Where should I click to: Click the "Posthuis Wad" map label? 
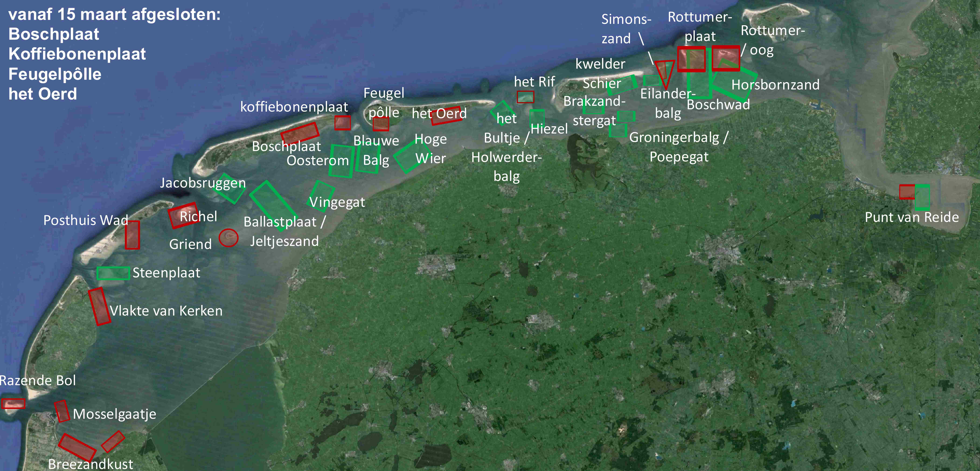tap(86, 220)
